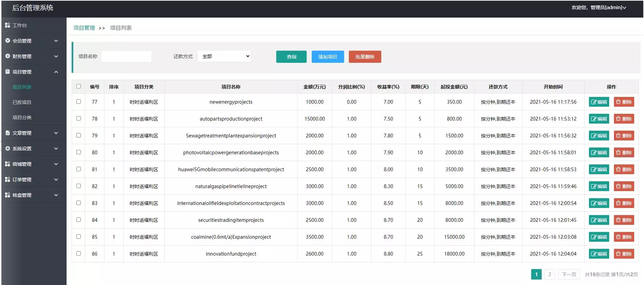This screenshot has height=285, width=644.
Task: Click the 文章管理 document icon
Action: (8, 133)
